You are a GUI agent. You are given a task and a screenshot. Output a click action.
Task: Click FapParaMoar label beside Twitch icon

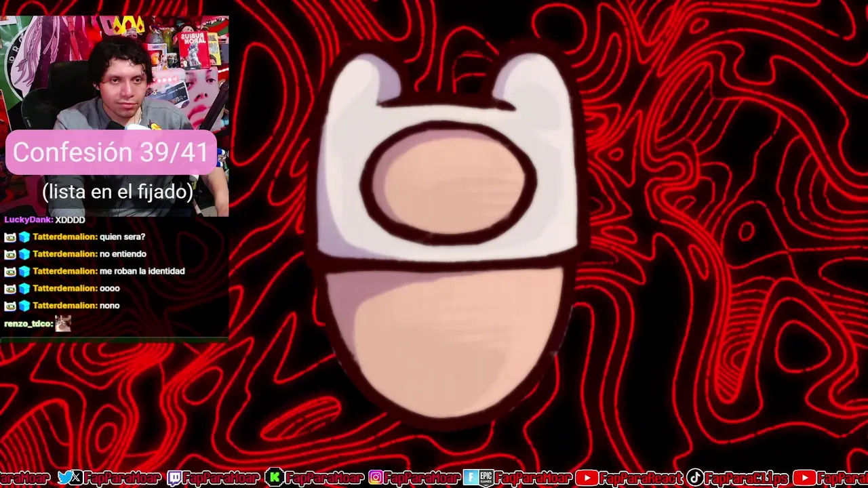click(x=221, y=478)
